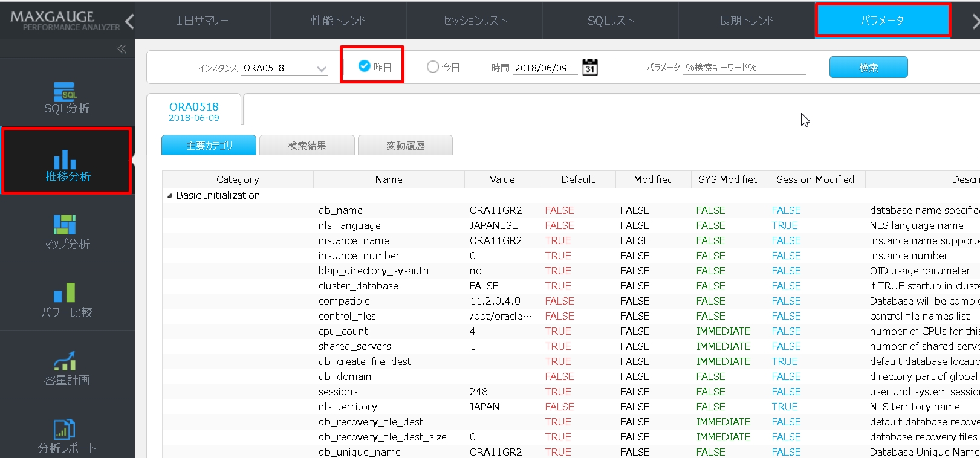The height and width of the screenshot is (458, 980).
Task: Sort by Session Modified column header
Action: click(x=816, y=179)
